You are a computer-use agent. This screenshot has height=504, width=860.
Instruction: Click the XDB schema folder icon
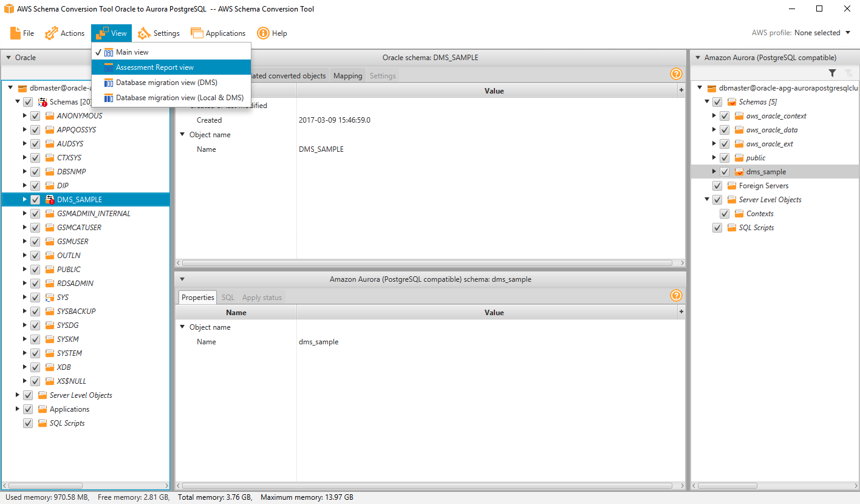[x=50, y=367]
